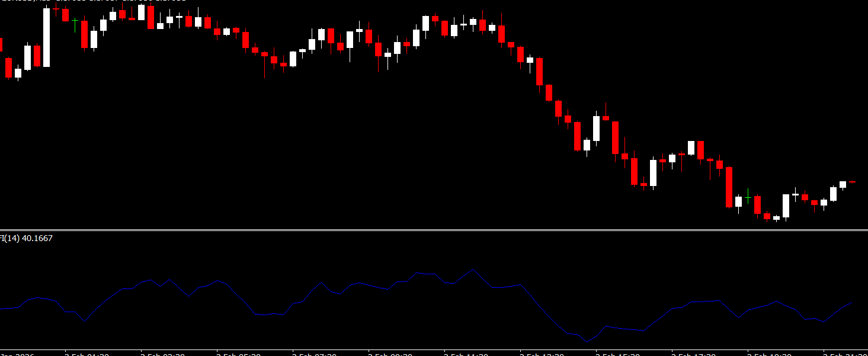Click the green doji candle near the bottom-right

[x=748, y=195]
